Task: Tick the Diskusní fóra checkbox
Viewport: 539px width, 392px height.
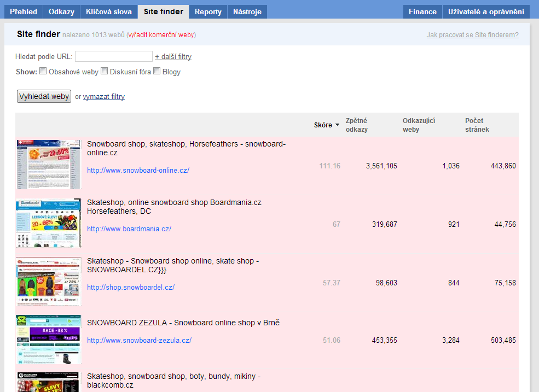Action: (x=104, y=71)
